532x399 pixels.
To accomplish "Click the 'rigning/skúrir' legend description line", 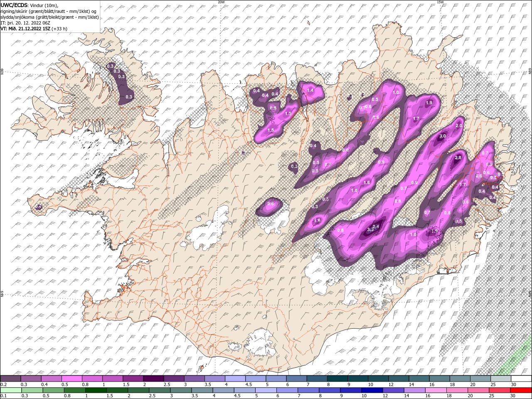I will [49, 11].
